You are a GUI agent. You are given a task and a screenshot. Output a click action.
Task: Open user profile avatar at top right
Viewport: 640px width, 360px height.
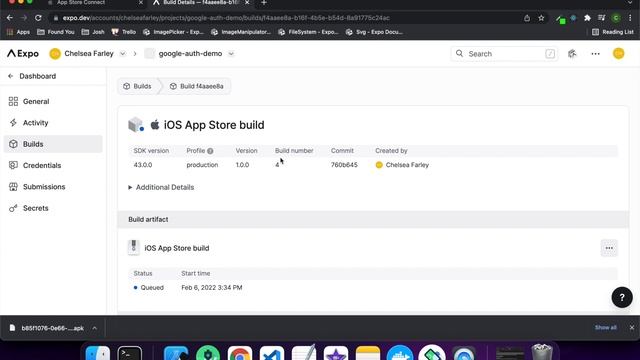[x=618, y=53]
